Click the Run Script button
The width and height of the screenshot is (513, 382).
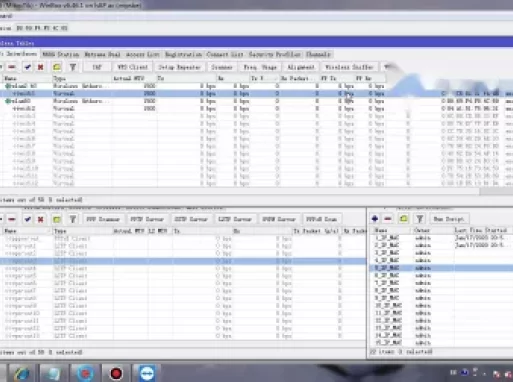pyautogui.click(x=449, y=219)
